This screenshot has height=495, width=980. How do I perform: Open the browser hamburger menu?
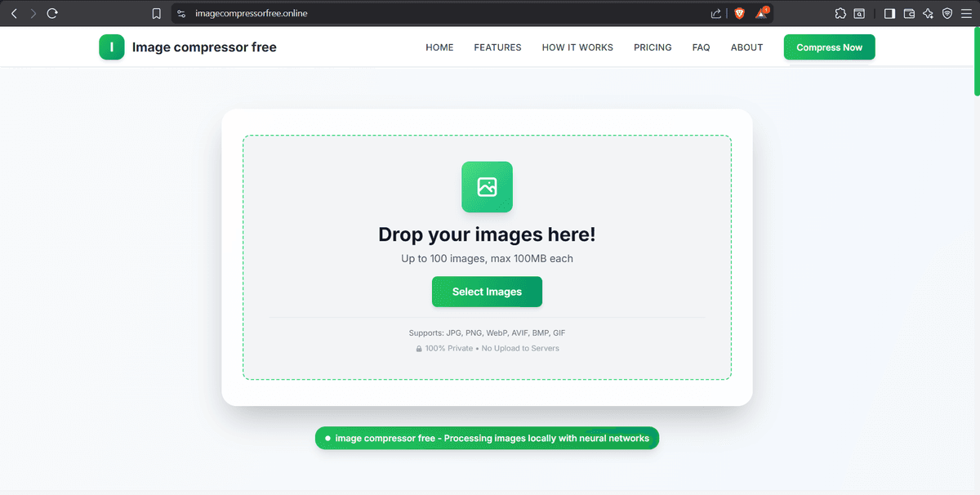click(967, 13)
